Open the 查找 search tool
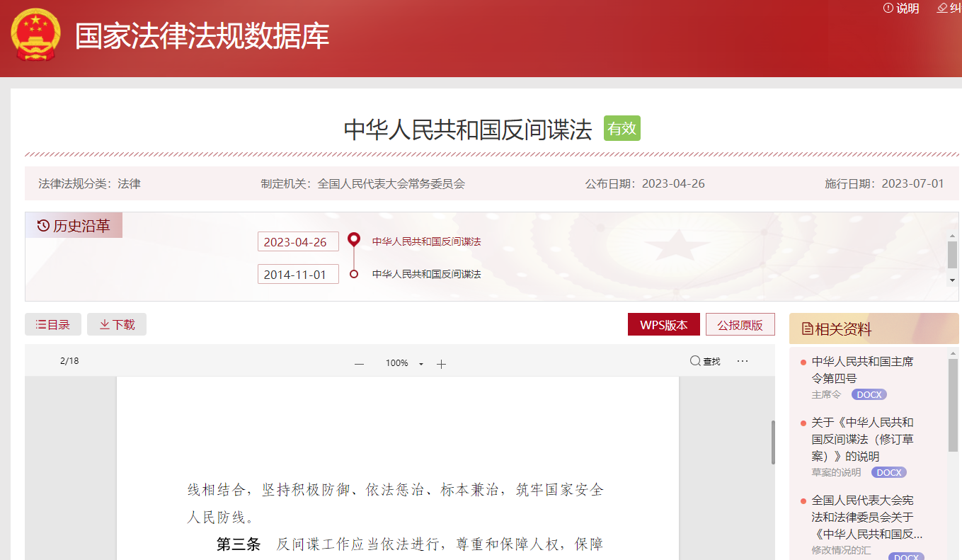The image size is (962, 560). coord(705,362)
